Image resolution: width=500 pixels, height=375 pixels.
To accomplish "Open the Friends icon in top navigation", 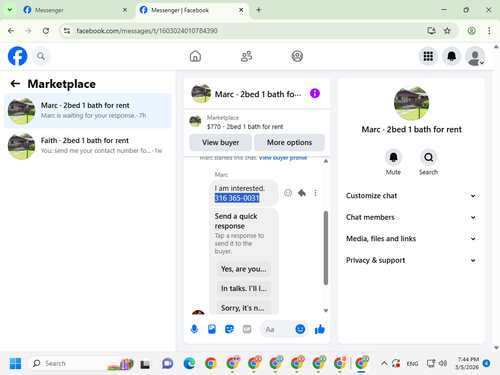I will coord(247,56).
